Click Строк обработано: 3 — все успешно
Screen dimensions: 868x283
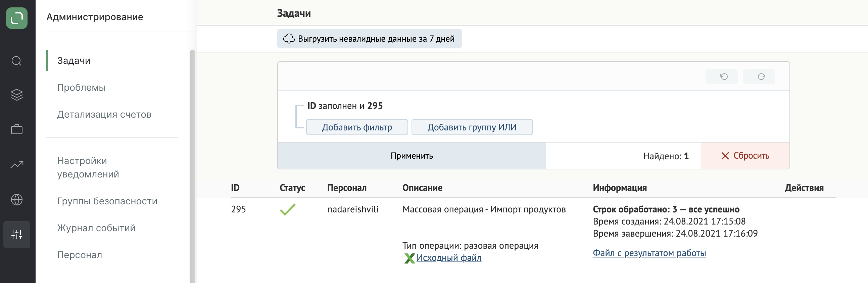(666, 209)
